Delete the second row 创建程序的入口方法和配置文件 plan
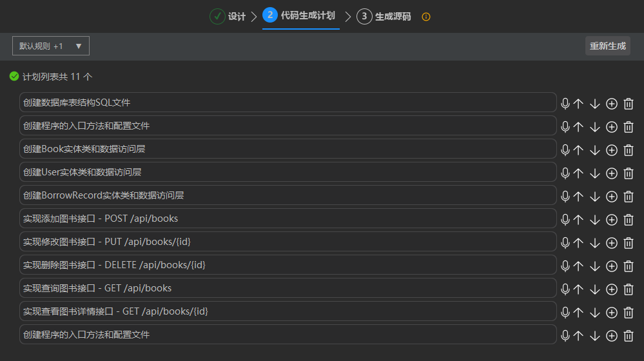Image resolution: width=644 pixels, height=361 pixels. coord(629,126)
